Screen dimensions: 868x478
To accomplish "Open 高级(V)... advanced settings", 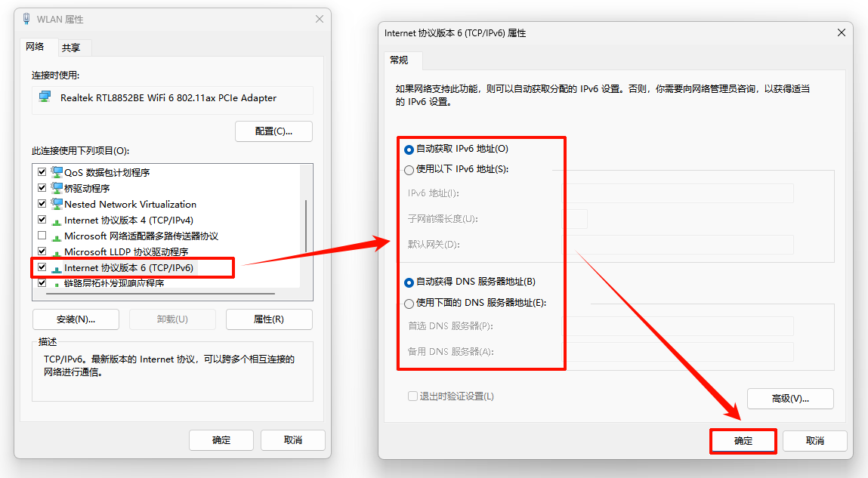I will (789, 398).
